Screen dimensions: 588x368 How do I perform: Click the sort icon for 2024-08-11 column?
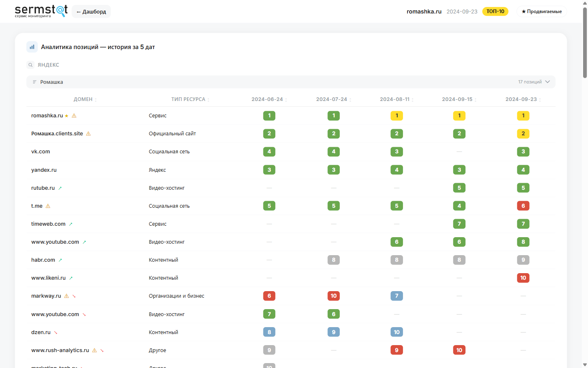click(x=412, y=100)
